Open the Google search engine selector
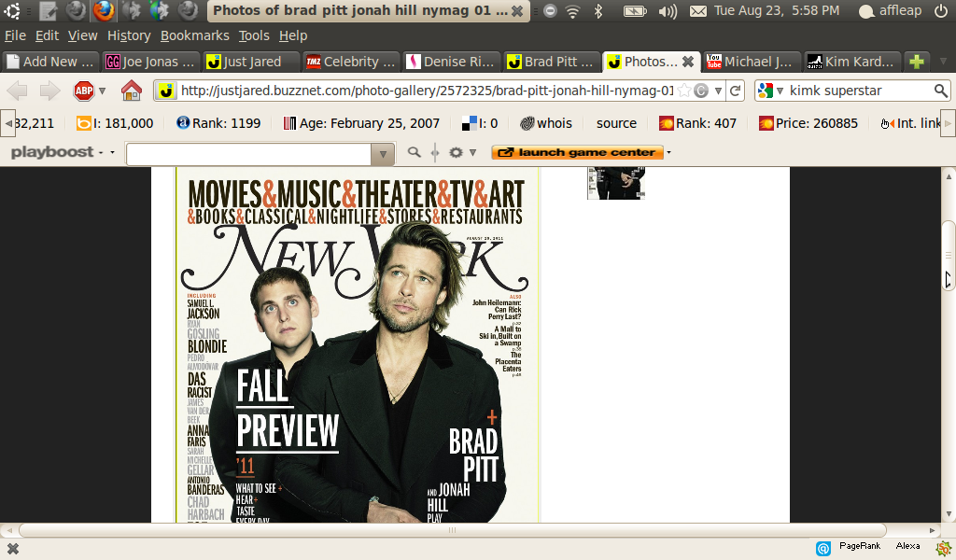The width and height of the screenshot is (956, 560). point(770,91)
